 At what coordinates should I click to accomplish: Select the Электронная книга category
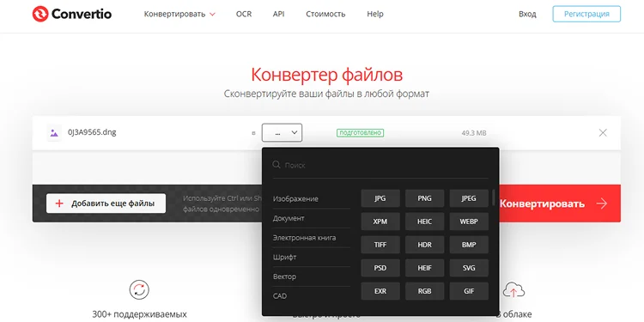pos(304,238)
